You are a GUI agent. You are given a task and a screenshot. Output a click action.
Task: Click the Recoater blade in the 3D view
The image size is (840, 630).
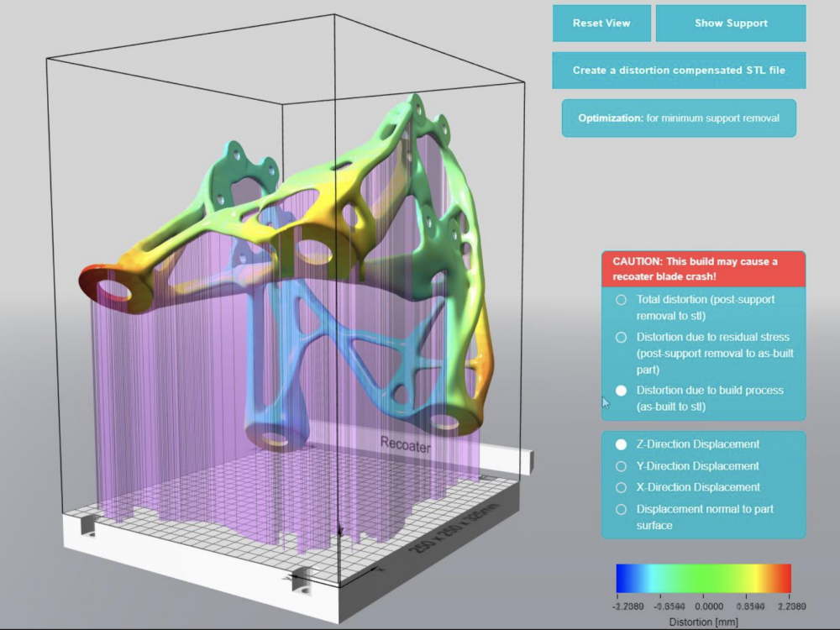423,448
